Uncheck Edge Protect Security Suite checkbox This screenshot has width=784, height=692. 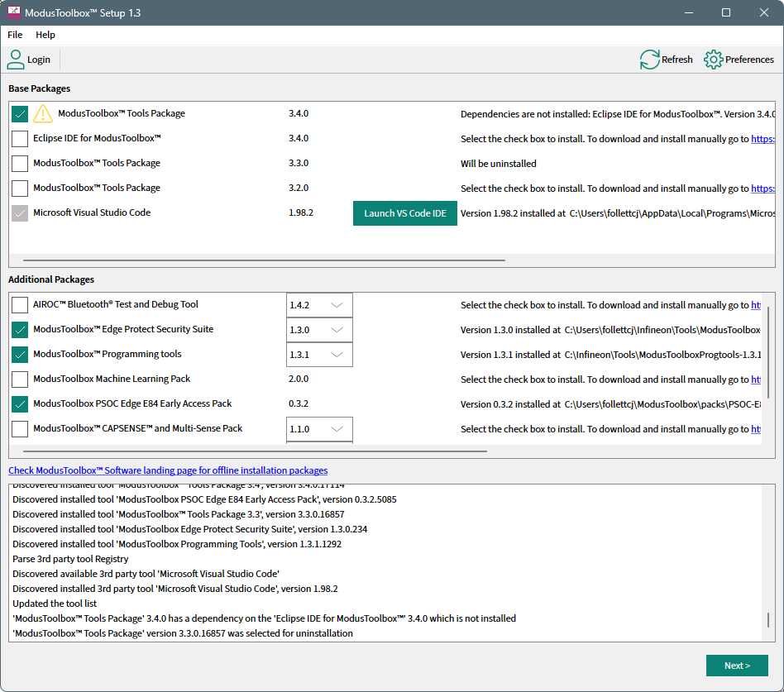[x=20, y=330]
